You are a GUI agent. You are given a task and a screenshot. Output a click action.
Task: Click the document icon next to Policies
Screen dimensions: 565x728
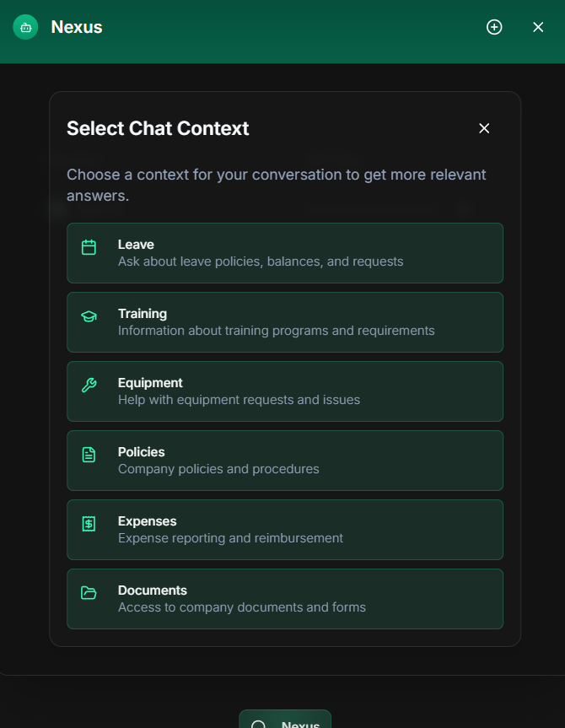tap(89, 455)
